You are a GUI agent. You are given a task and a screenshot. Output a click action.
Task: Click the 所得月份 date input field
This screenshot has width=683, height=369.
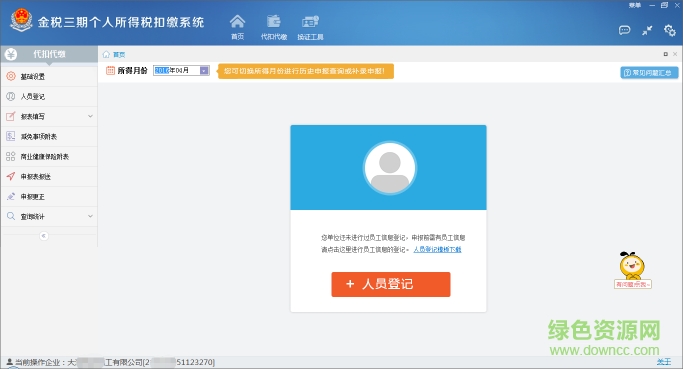point(181,71)
